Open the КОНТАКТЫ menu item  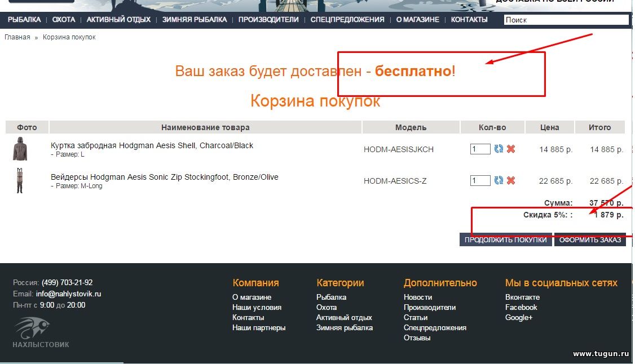(x=469, y=19)
